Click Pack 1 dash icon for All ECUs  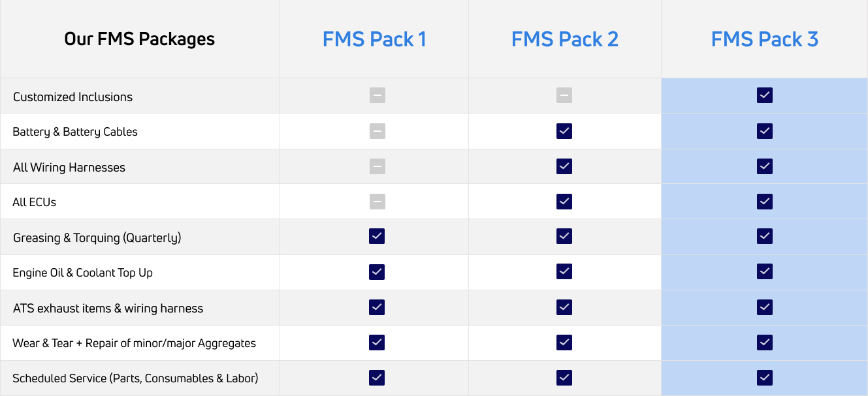click(x=377, y=202)
